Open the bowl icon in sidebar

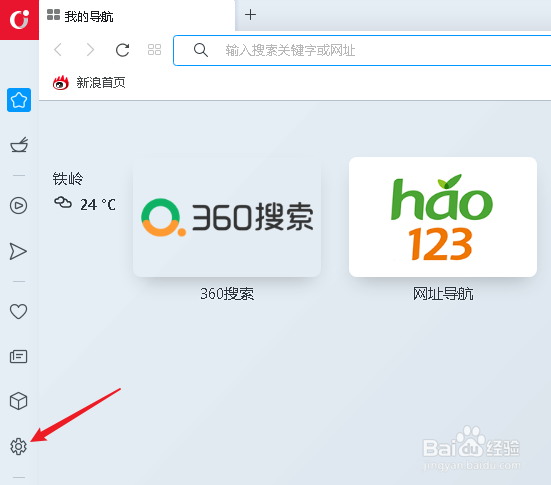[x=19, y=144]
